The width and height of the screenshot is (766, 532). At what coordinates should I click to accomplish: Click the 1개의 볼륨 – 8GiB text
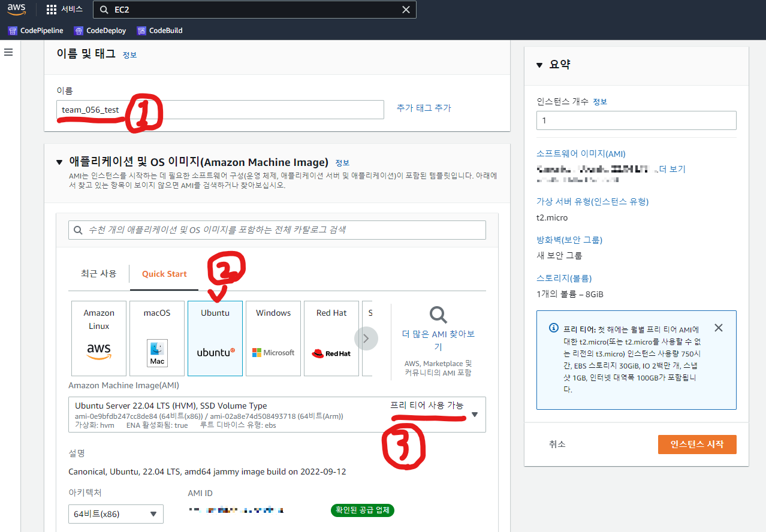click(x=570, y=294)
